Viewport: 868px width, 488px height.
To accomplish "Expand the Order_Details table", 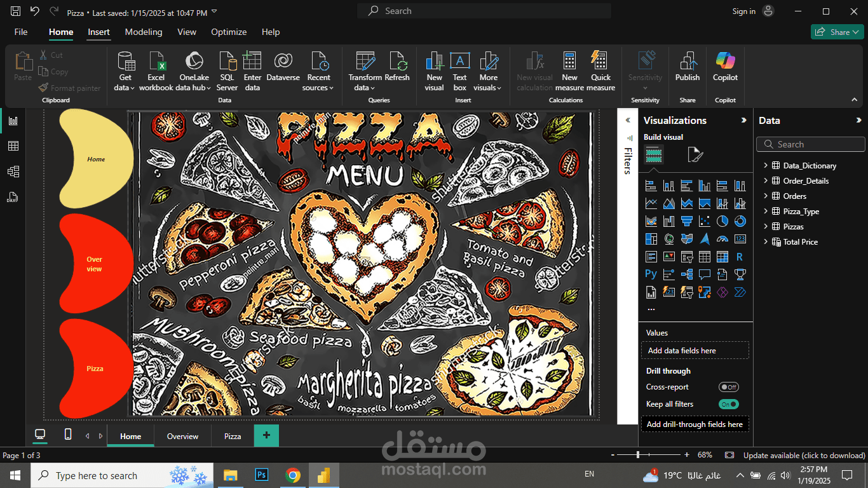I will tap(766, 181).
